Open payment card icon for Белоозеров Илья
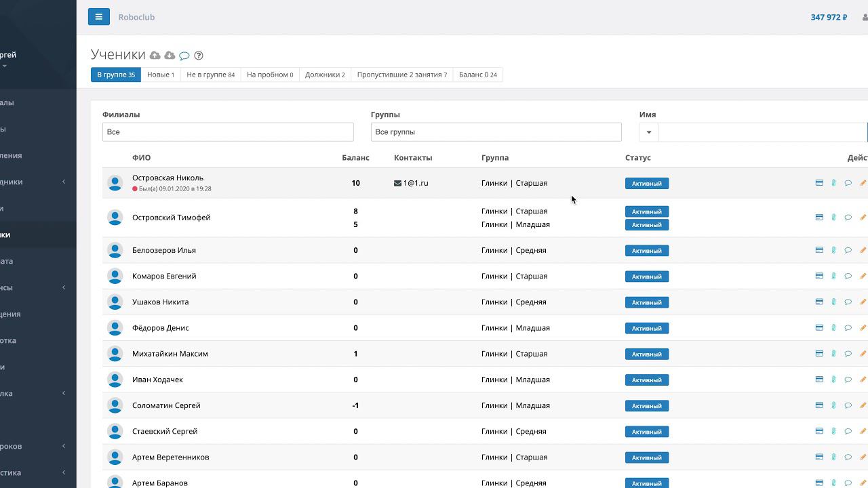This screenshot has width=868, height=488. tap(819, 250)
